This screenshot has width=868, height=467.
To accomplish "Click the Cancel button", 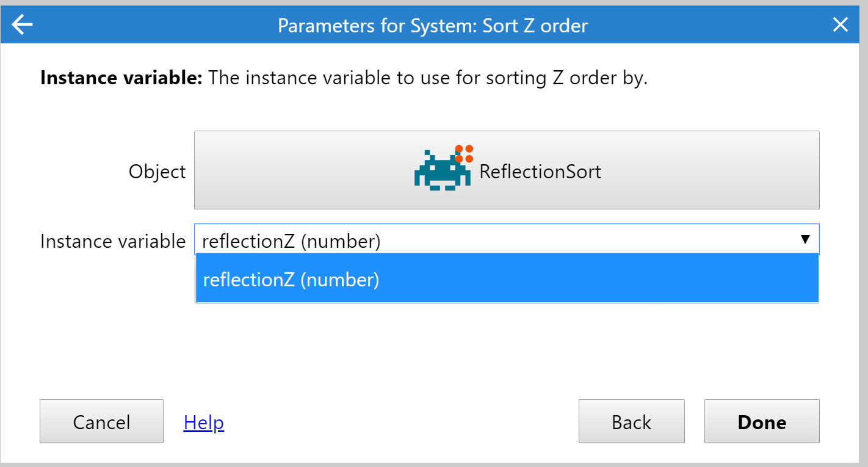I will coord(101,421).
